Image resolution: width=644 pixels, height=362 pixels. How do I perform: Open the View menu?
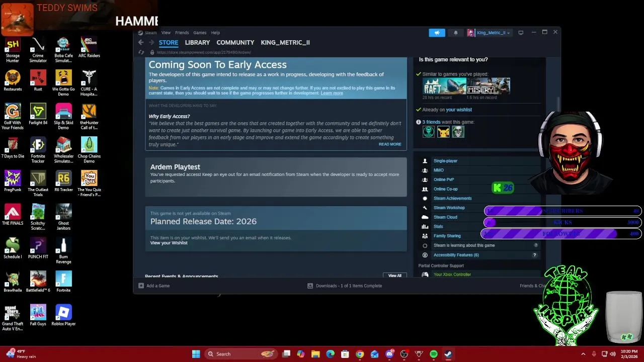(166, 33)
